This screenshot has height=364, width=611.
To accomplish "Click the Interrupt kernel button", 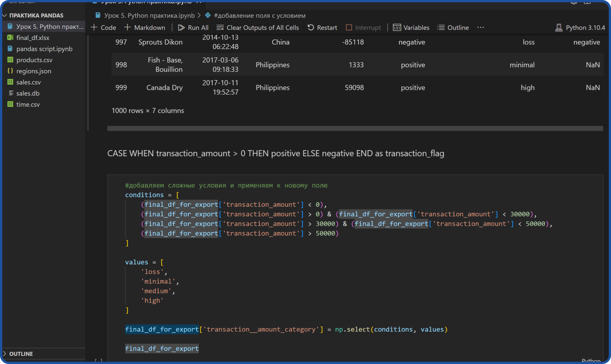I will pyautogui.click(x=363, y=28).
